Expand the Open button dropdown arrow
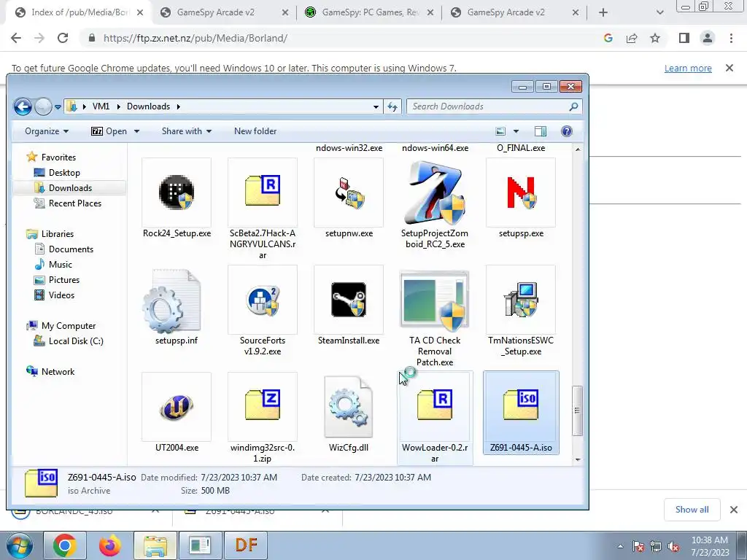This screenshot has width=747, height=560. click(136, 131)
